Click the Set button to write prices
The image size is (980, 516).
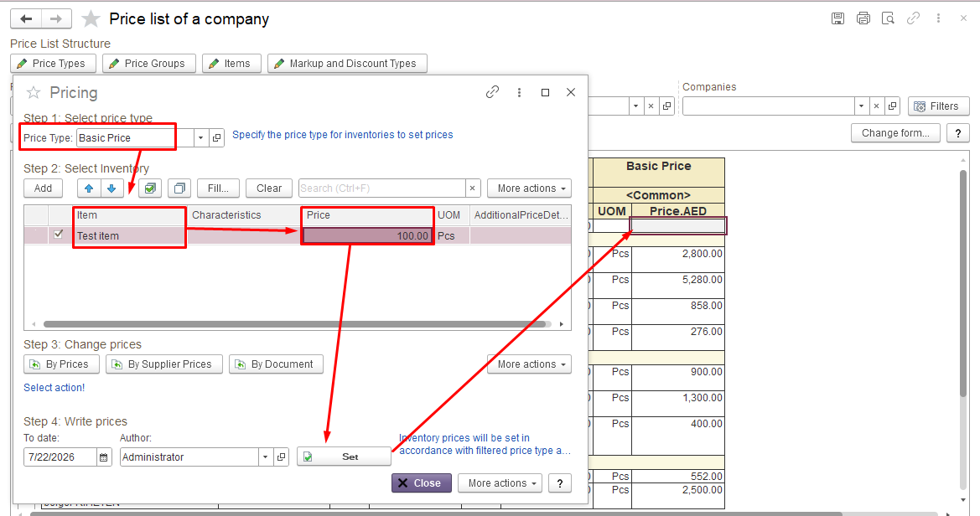(x=344, y=457)
